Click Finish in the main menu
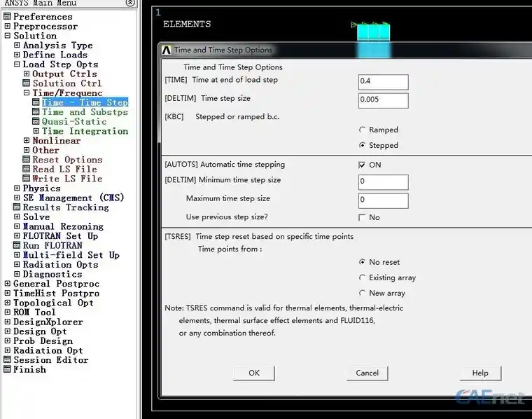This screenshot has height=419, width=532. (x=29, y=369)
